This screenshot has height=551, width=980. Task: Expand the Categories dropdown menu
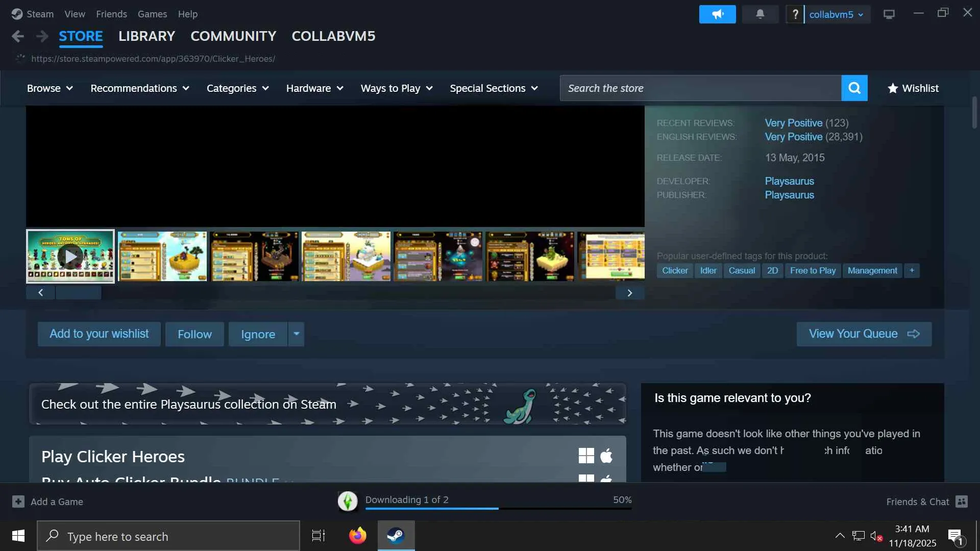(x=237, y=88)
